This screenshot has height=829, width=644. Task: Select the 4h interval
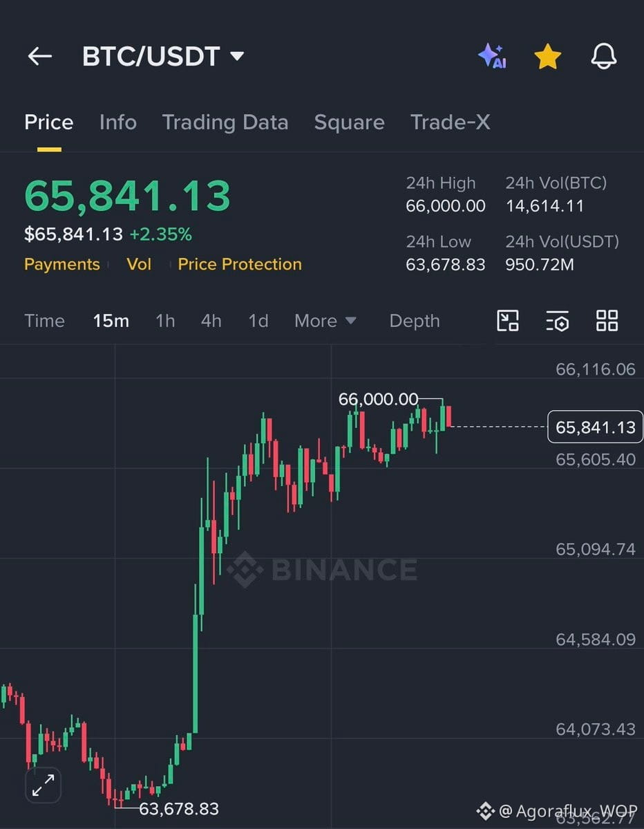point(211,321)
